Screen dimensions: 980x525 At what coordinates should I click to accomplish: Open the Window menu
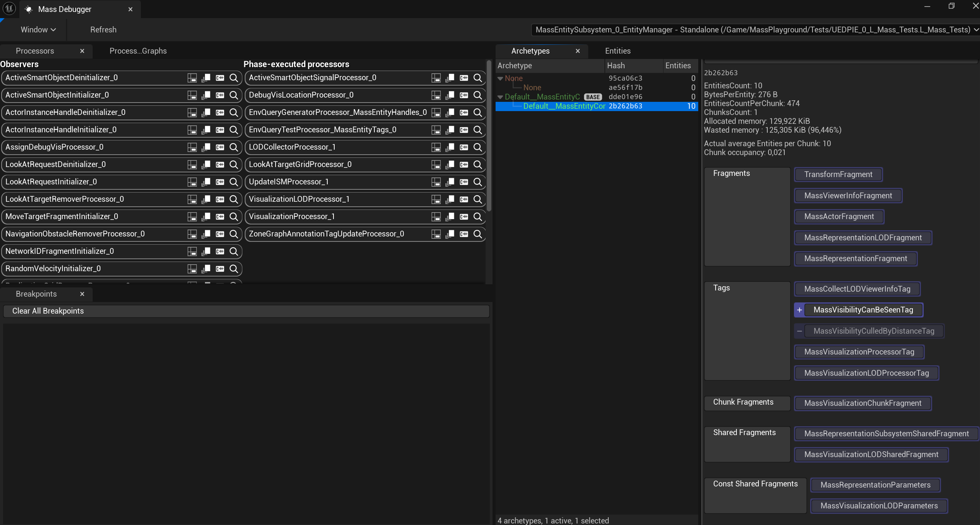38,30
